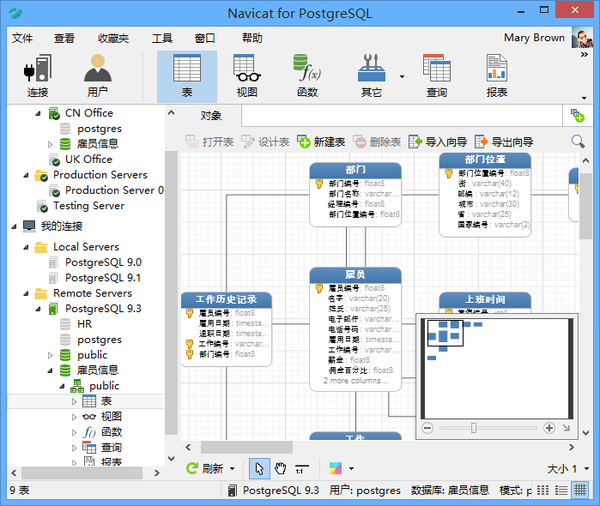Collapse the 我的连接 tree node
The height and width of the screenshot is (506, 600).
(x=12, y=226)
